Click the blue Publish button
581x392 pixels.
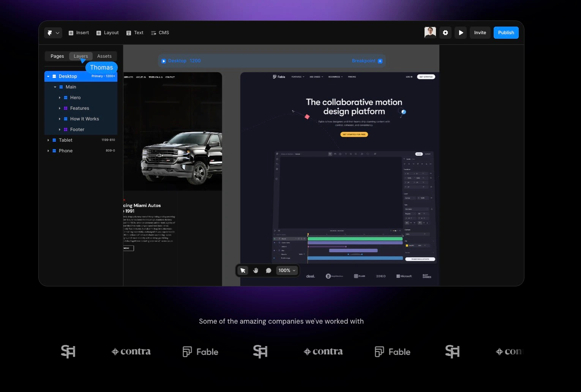506,33
